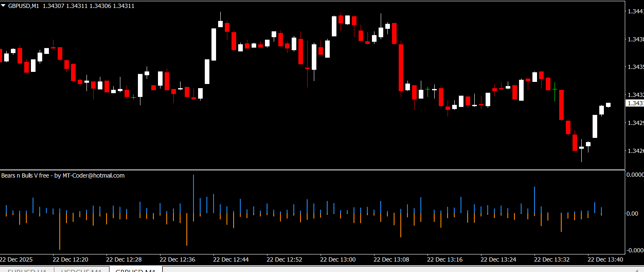Click the 22 Dec 12:20 time axis label
Image resolution: width=644 pixels, height=272 pixels.
tap(70, 259)
